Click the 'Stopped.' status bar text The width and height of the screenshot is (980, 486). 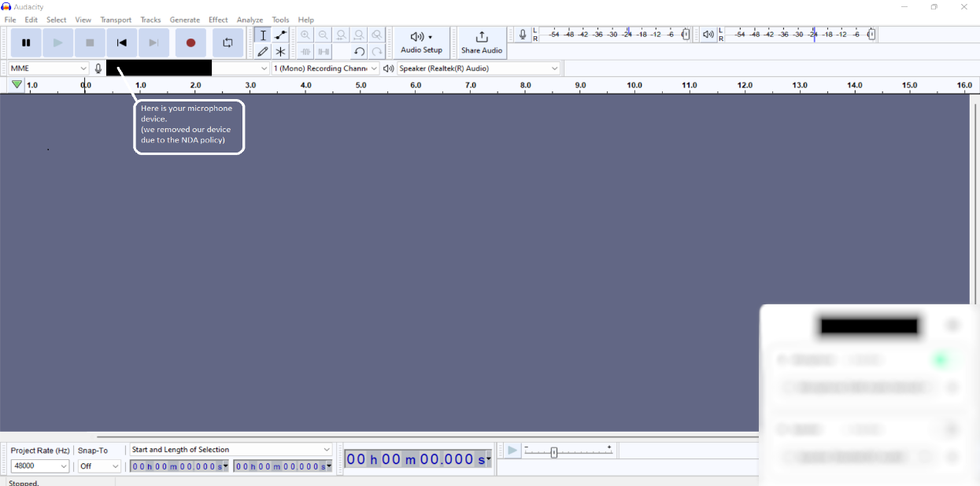click(24, 482)
